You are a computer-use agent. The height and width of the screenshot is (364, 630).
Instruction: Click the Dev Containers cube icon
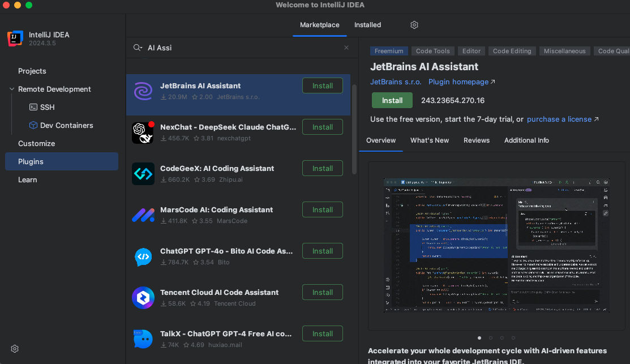33,125
